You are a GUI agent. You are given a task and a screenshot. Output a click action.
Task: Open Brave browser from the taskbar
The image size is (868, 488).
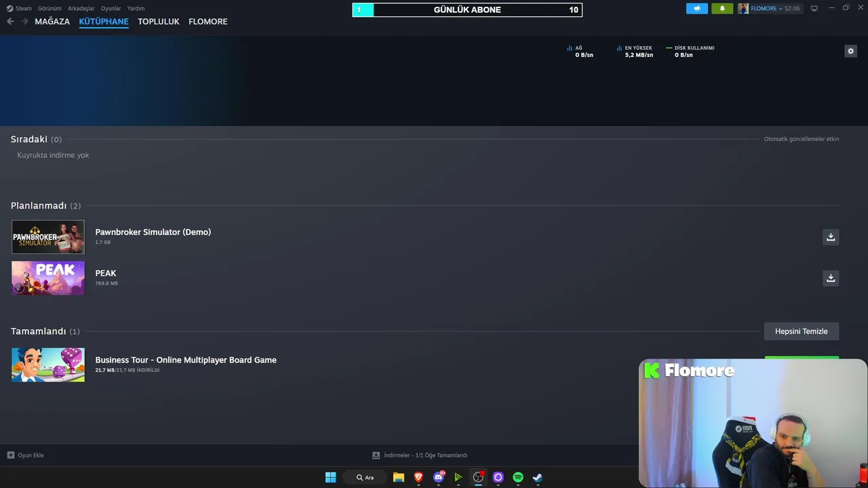click(x=418, y=477)
